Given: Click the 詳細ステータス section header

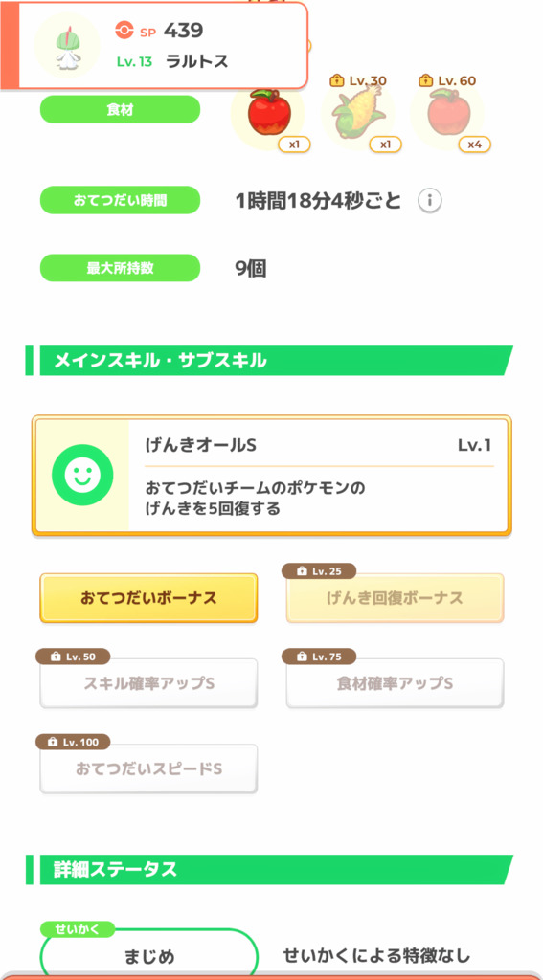Looking at the screenshot, I should (x=270, y=870).
